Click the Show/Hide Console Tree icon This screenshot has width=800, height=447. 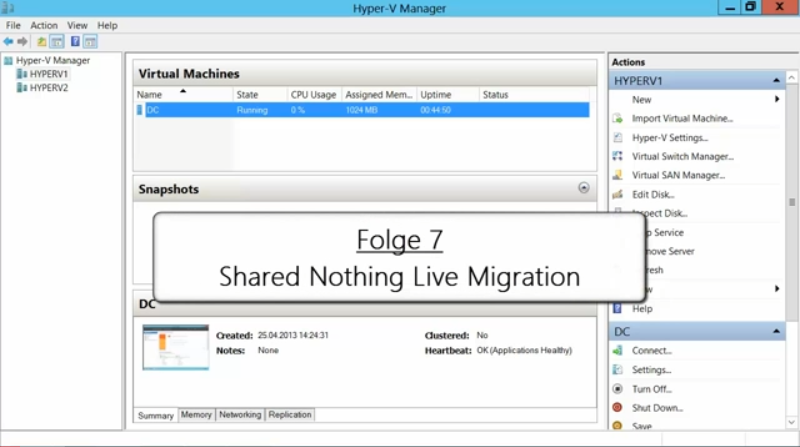tap(57, 42)
